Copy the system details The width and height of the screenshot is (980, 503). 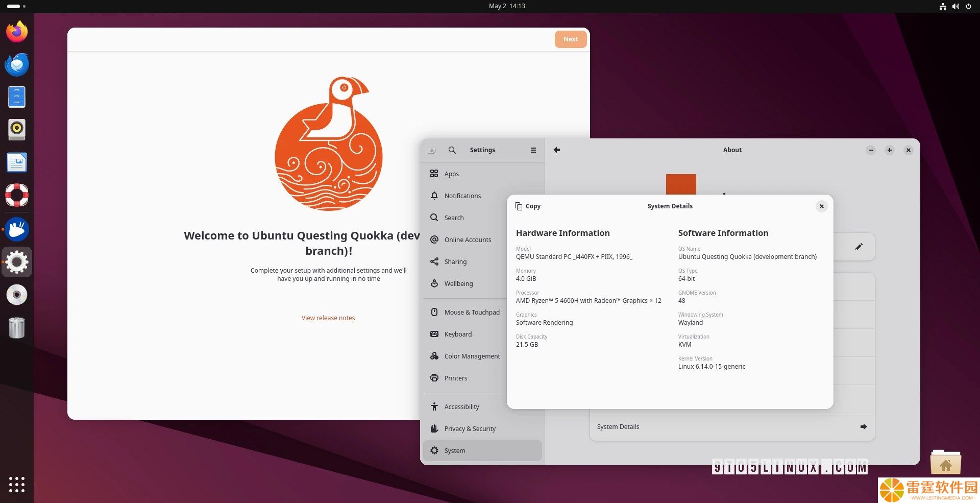528,206
